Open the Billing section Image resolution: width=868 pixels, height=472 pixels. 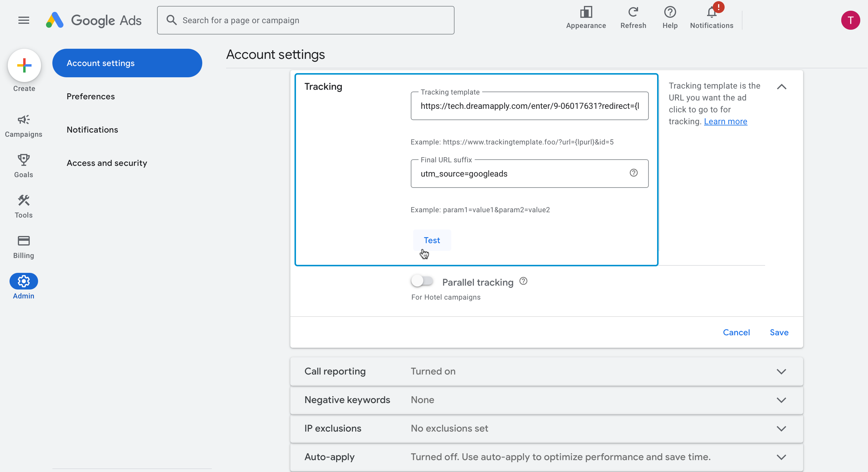point(23,247)
